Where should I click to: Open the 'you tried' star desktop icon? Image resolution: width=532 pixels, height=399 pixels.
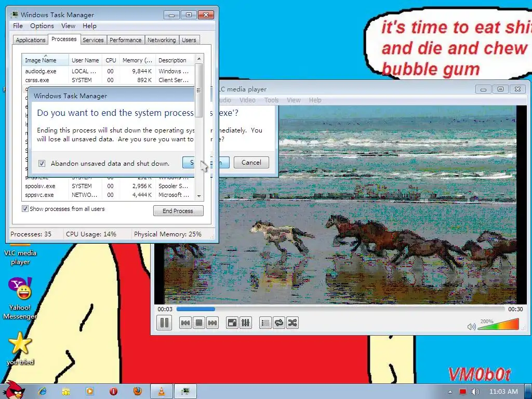20,349
